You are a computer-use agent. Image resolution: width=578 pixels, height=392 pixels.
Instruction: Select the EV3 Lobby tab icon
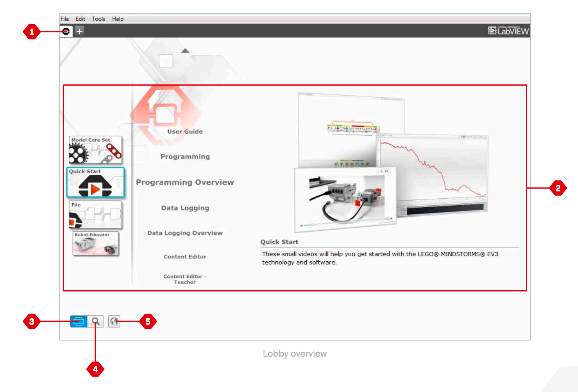(66, 31)
